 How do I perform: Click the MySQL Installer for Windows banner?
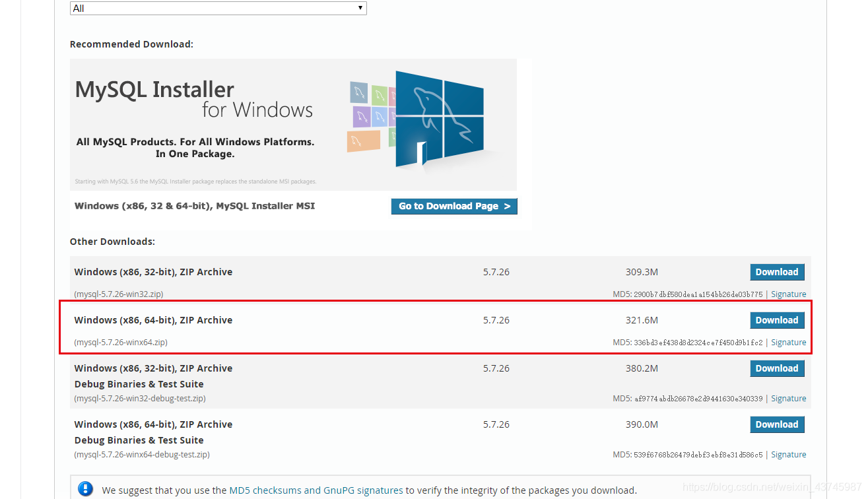[x=293, y=125]
